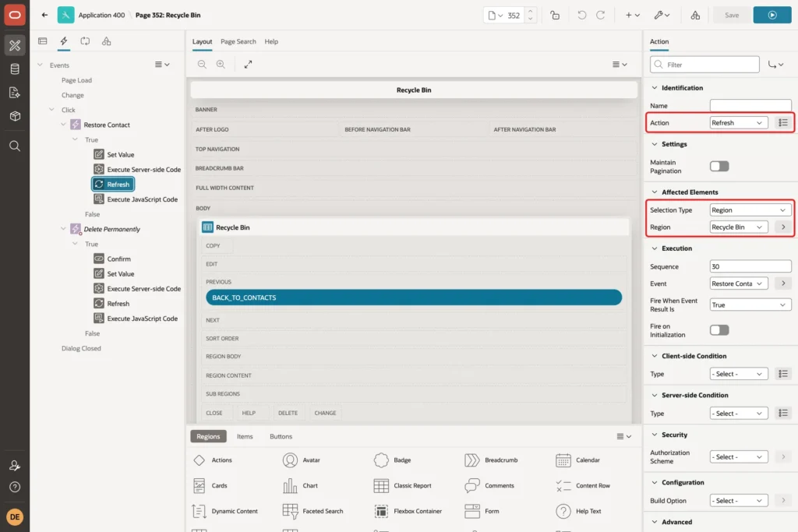The image size is (798, 532).
Task: Open the Action Refresh dropdown
Action: (739, 122)
